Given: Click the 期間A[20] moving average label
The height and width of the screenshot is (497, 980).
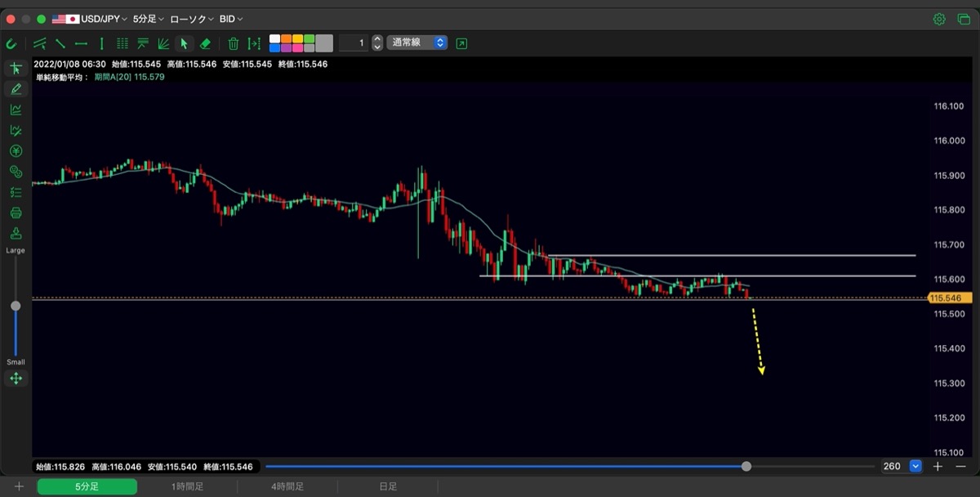Looking at the screenshot, I should (130, 77).
